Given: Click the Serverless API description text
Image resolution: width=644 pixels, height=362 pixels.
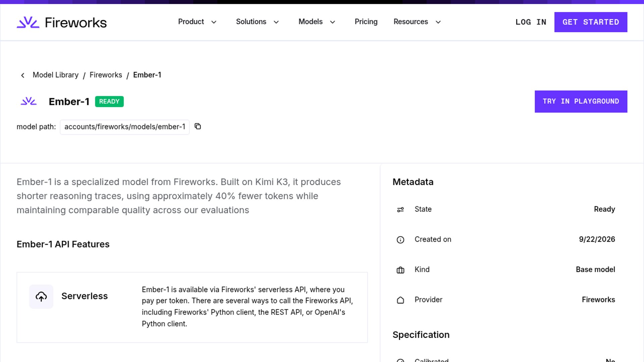Looking at the screenshot, I should tap(247, 307).
